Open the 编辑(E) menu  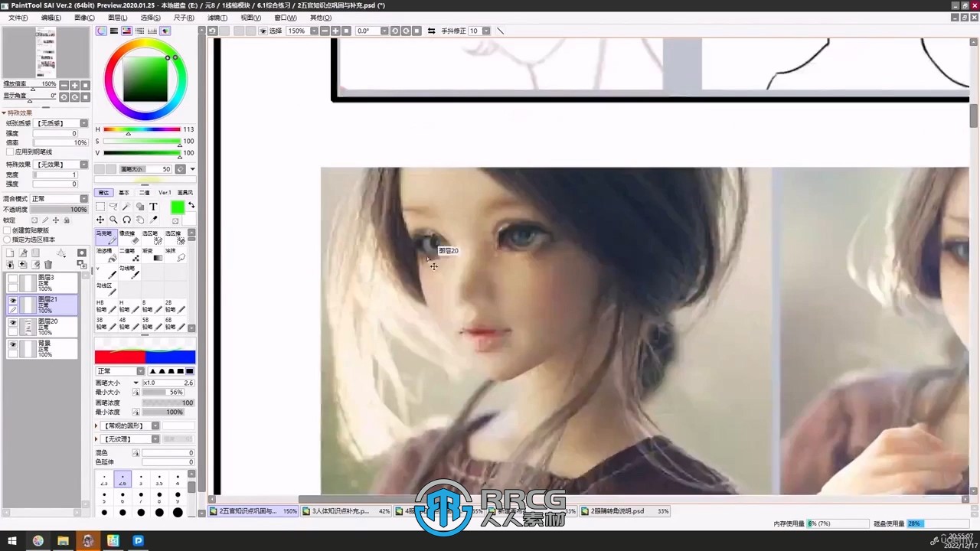tap(51, 18)
